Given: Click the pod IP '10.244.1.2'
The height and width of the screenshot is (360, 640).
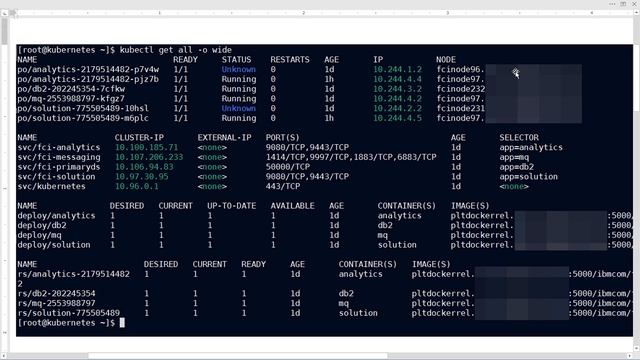Looking at the screenshot, I should click(398, 69).
